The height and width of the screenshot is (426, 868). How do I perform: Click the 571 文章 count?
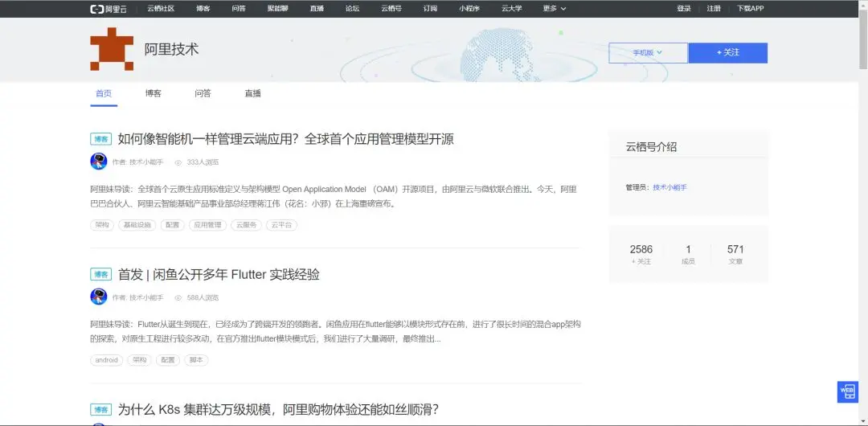click(735, 254)
